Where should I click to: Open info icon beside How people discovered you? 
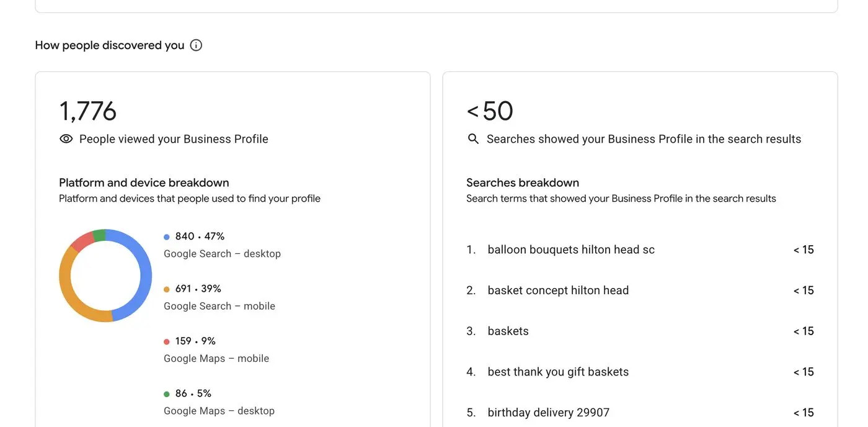[x=196, y=45]
